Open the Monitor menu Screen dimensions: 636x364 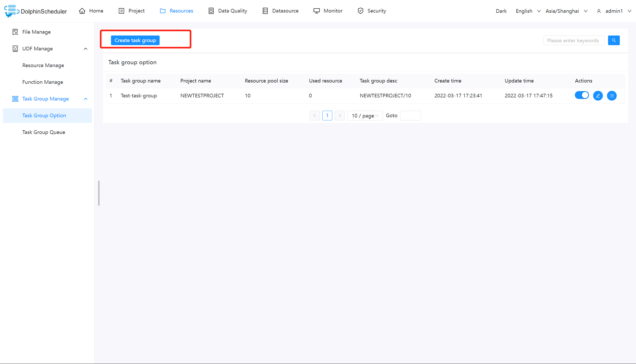pyautogui.click(x=328, y=11)
